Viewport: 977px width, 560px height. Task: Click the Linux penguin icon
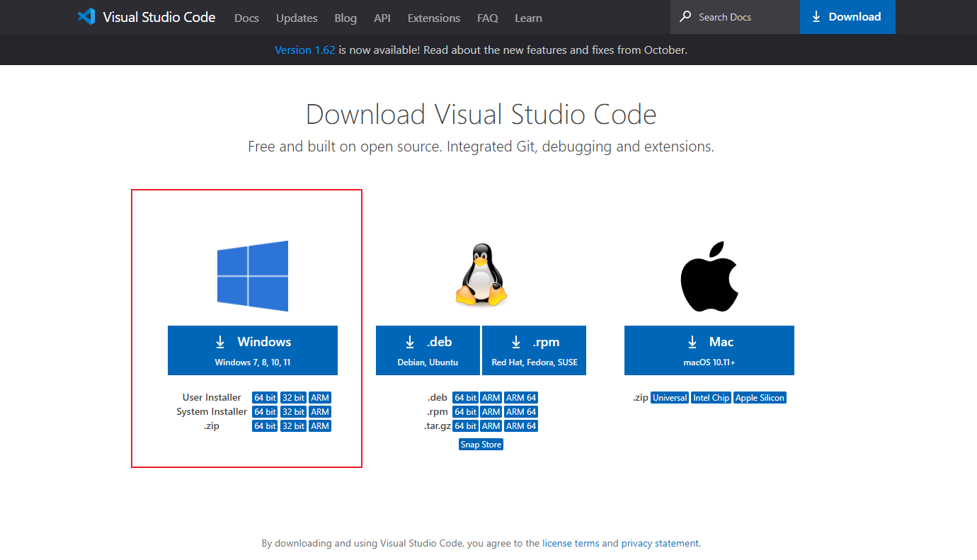(481, 275)
